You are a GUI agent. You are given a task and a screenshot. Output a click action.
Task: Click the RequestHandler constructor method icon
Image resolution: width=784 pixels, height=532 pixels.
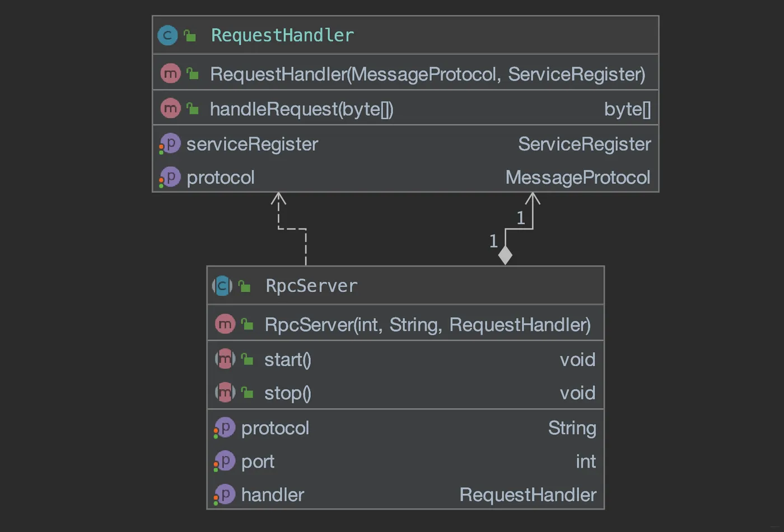[x=170, y=73]
